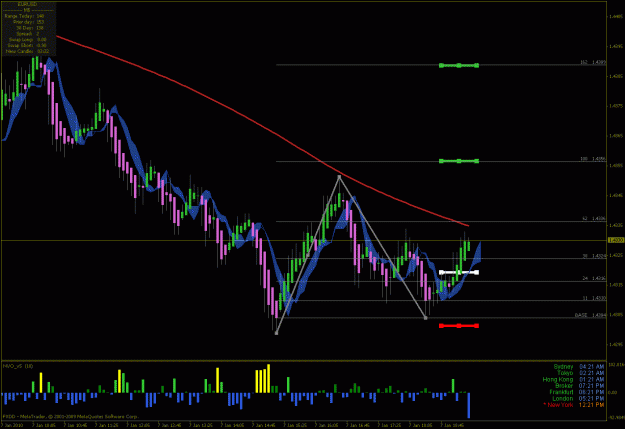Click the New Candle countdown line

pyautogui.click(x=27, y=51)
